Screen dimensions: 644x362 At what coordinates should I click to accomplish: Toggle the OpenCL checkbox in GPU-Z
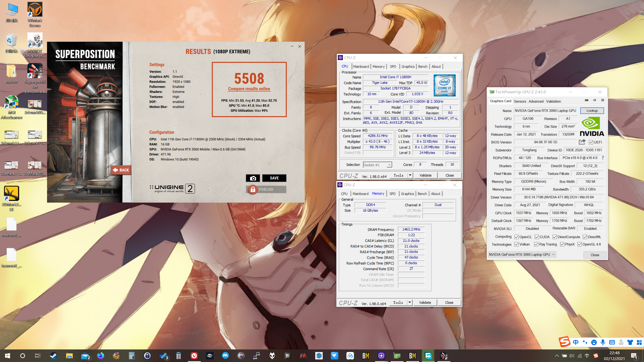coord(517,237)
